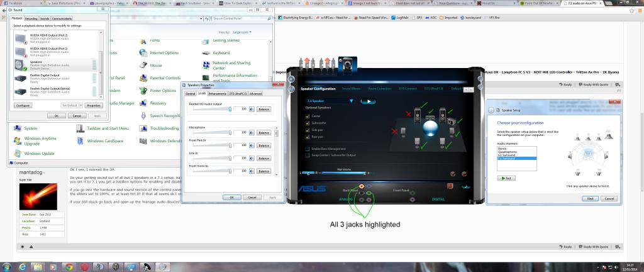Click the bottom-left speaker in Speaker Setup diagram
This screenshot has height=272, width=644.
click(577, 172)
